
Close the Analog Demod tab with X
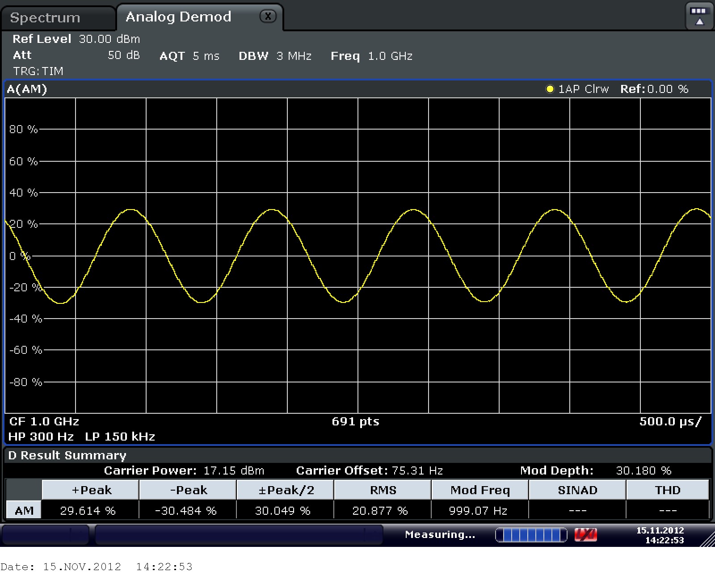[268, 17]
